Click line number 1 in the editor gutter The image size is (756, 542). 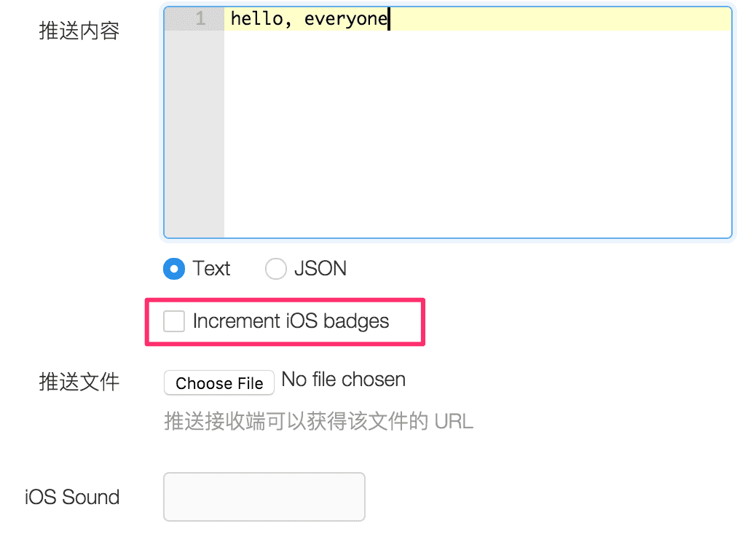point(200,19)
